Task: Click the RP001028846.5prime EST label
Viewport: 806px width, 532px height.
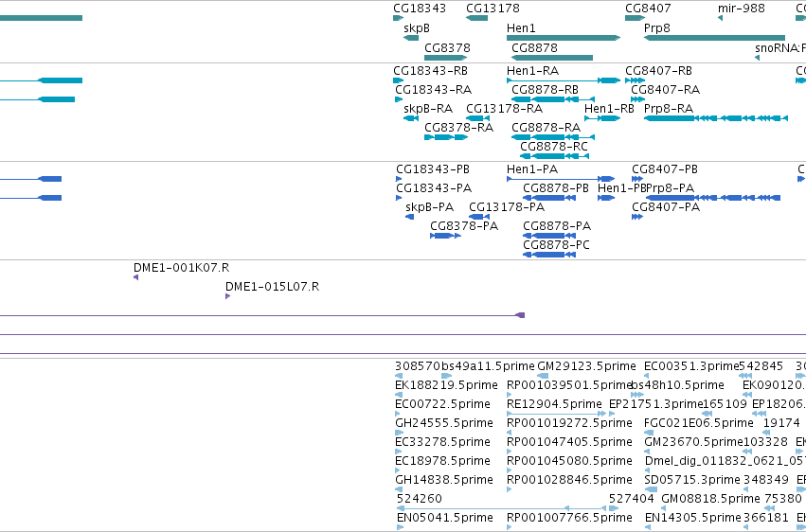Action: click(569, 480)
